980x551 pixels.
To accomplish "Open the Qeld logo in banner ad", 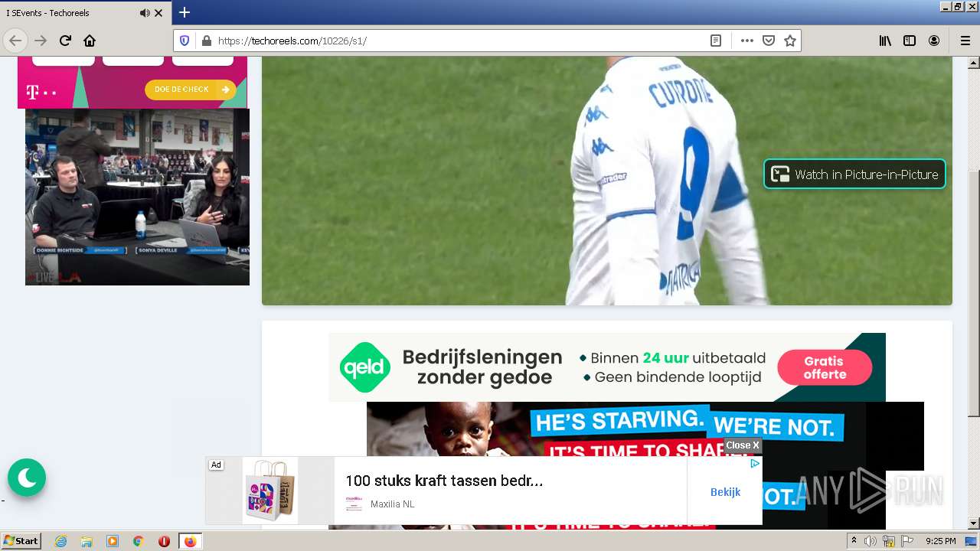I will tap(365, 367).
